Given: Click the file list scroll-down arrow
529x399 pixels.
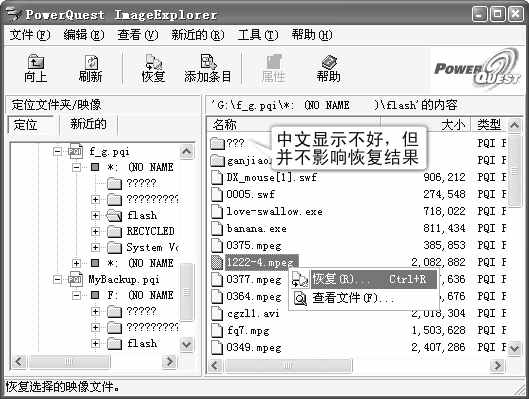Looking at the screenshot, I should point(514,348).
